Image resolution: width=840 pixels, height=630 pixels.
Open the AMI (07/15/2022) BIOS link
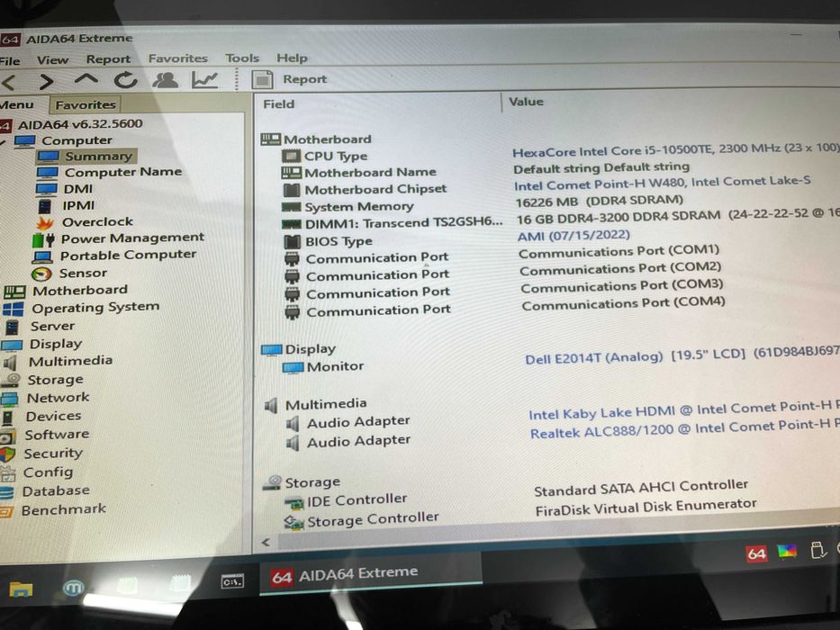pos(574,236)
